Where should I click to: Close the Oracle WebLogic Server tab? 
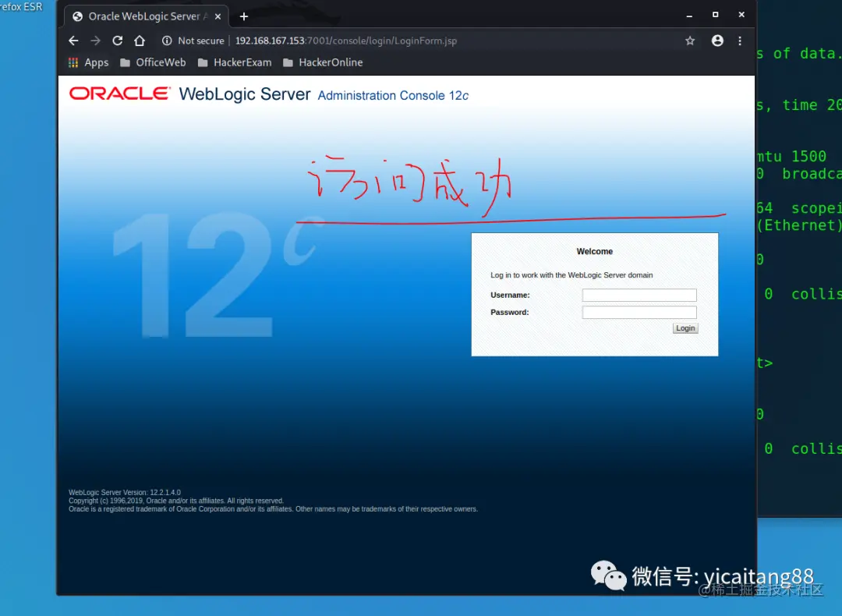[218, 16]
